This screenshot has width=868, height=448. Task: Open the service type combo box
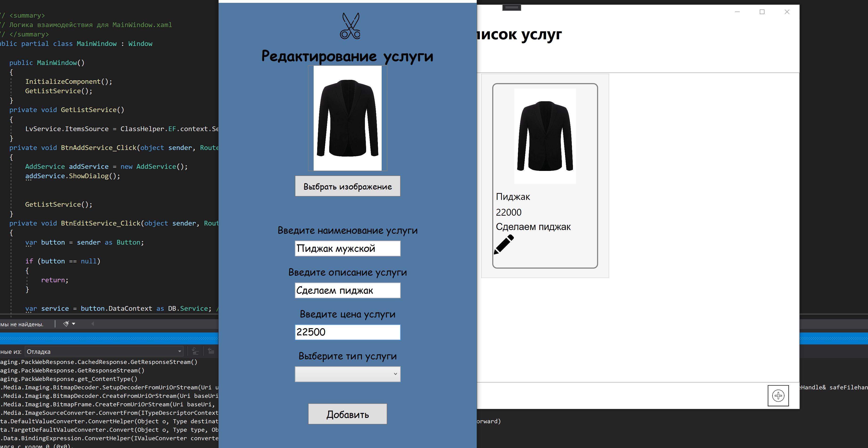(x=347, y=374)
